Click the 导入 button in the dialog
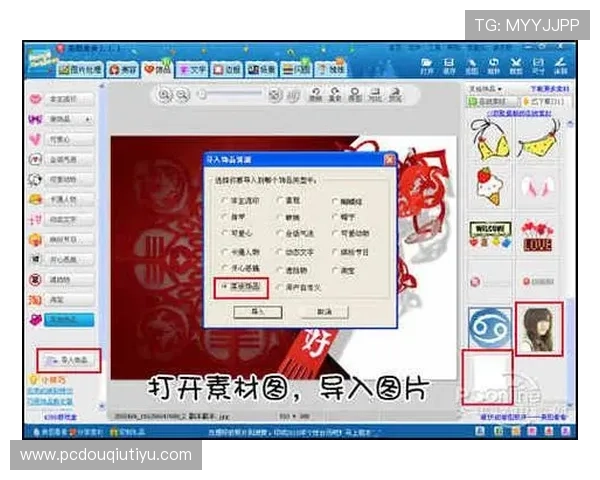 [258, 312]
